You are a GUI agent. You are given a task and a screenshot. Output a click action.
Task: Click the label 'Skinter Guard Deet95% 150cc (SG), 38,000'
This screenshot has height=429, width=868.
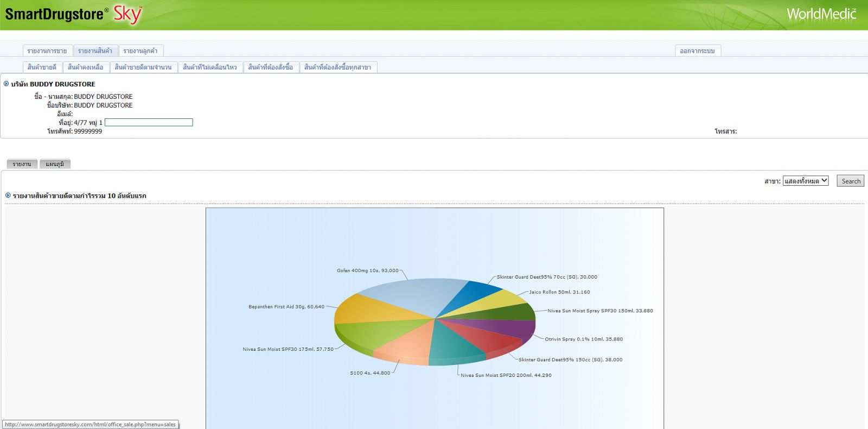[571, 359]
